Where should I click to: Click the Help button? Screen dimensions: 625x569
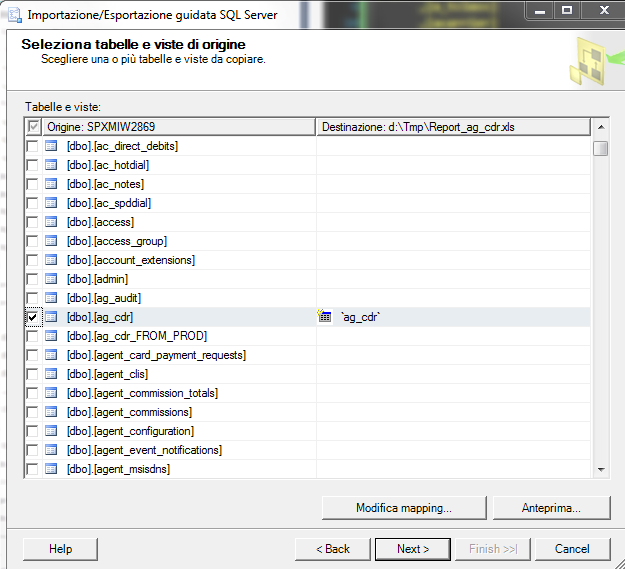point(60,549)
